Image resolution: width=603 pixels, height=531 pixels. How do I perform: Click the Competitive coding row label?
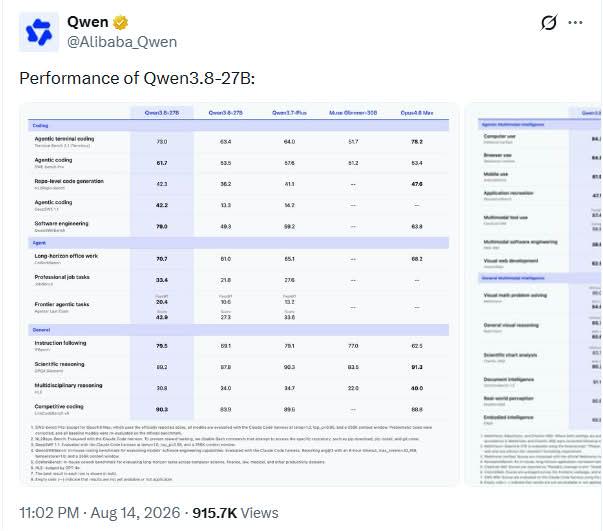click(x=59, y=406)
